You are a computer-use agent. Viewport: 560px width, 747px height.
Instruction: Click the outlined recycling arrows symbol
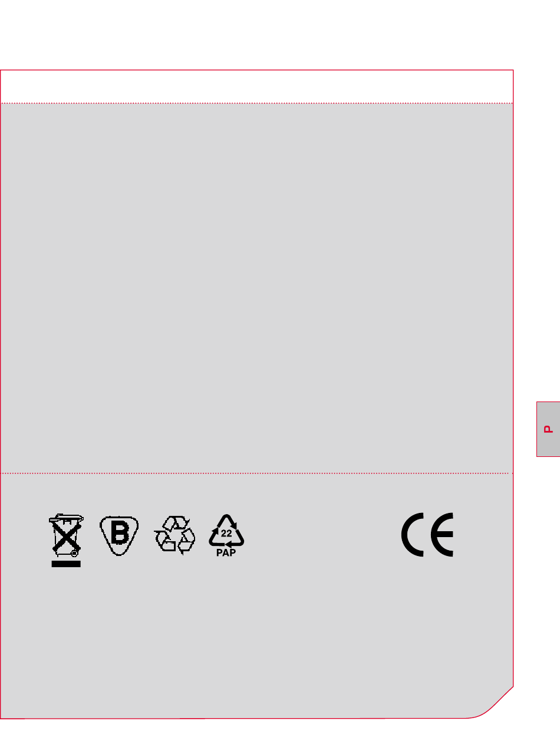(x=174, y=535)
